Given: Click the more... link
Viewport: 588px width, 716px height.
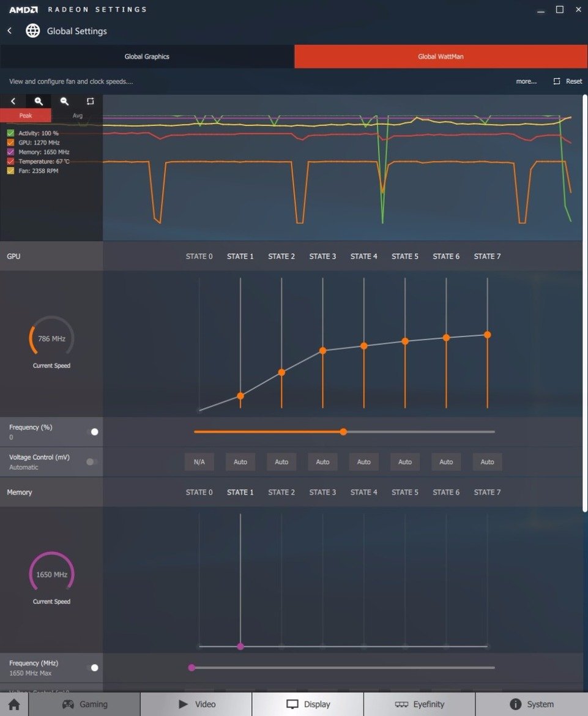Looking at the screenshot, I should click(526, 81).
